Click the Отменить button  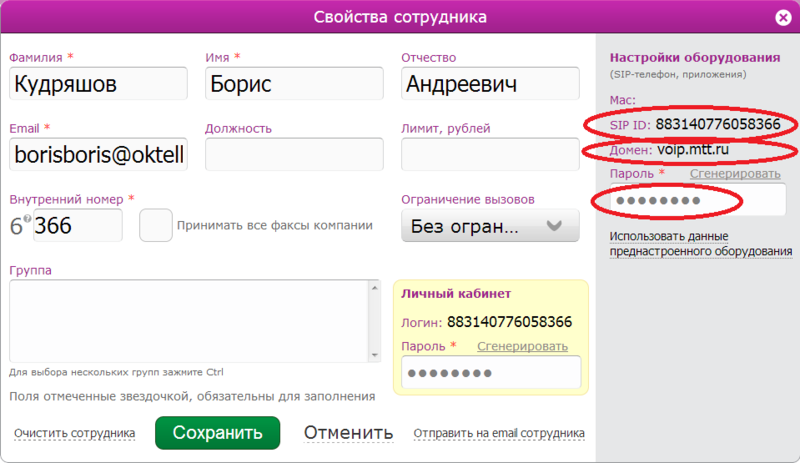click(348, 433)
